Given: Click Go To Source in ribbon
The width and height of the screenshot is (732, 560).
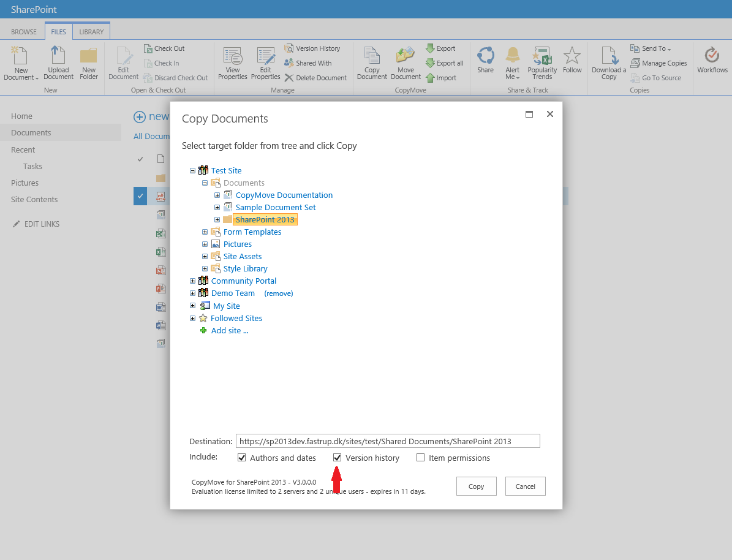Looking at the screenshot, I should tap(656, 78).
